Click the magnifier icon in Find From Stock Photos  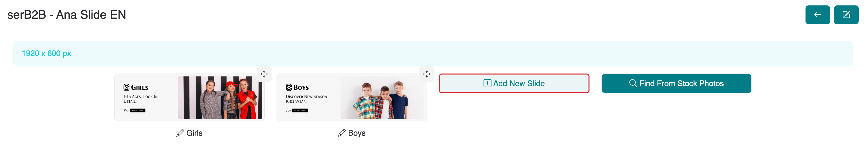pyautogui.click(x=633, y=83)
